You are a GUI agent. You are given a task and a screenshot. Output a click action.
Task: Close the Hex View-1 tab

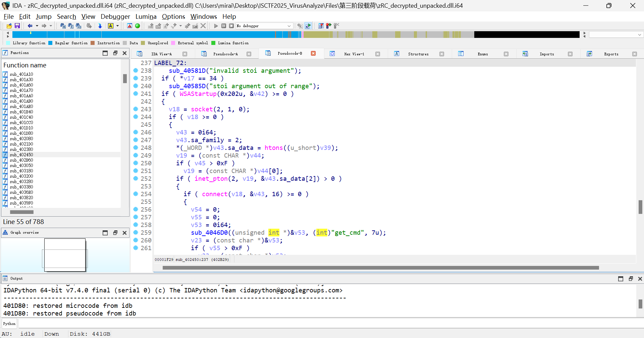coord(378,54)
